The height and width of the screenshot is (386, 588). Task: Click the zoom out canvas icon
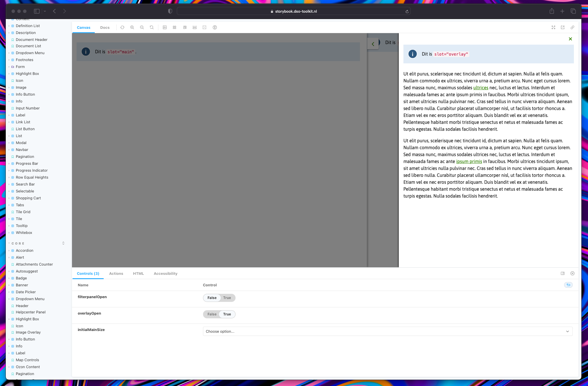[142, 27]
